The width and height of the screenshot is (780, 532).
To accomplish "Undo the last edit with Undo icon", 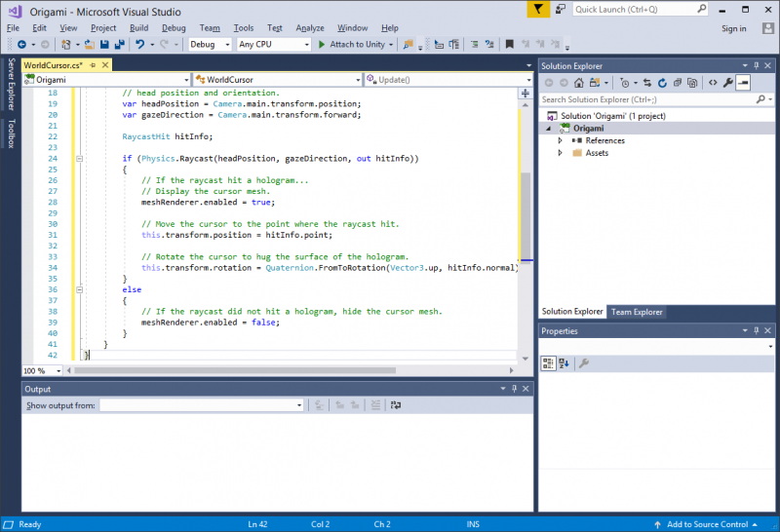I will click(x=140, y=44).
